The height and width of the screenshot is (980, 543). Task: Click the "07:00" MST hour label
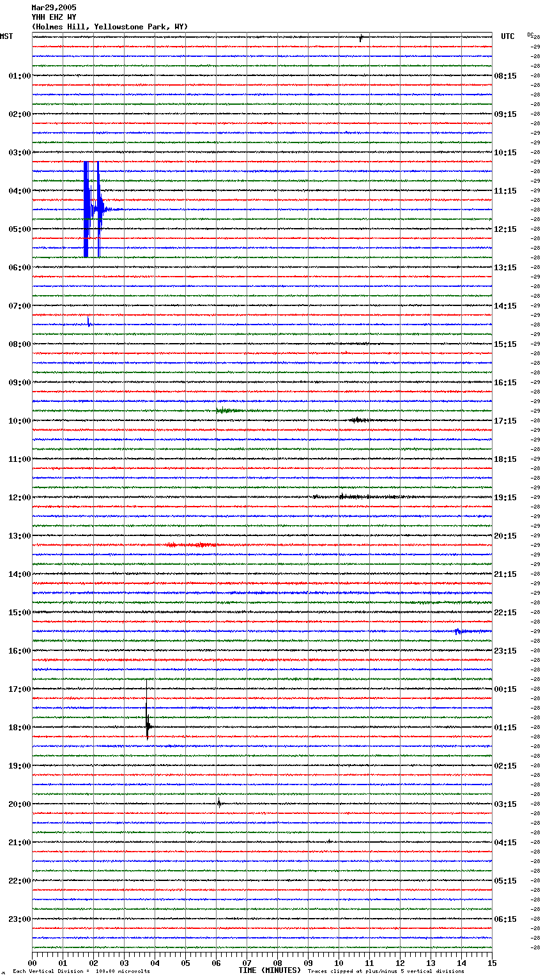(20, 306)
